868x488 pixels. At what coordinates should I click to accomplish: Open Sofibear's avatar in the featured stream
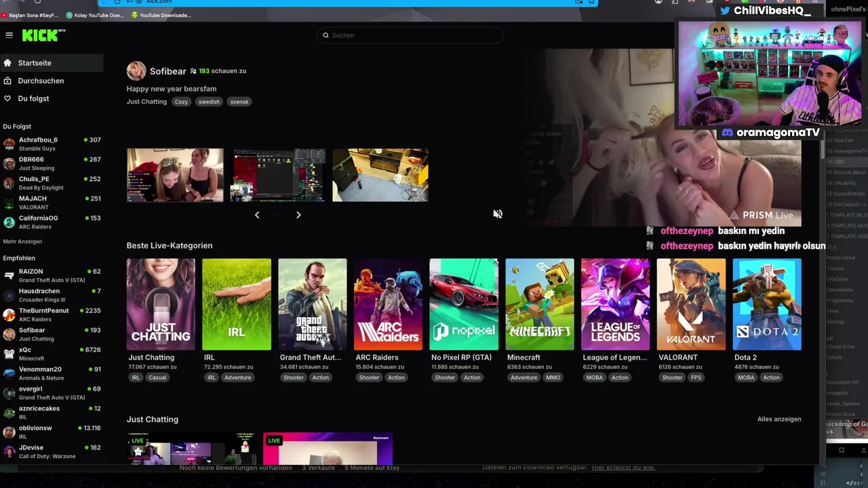tap(136, 70)
